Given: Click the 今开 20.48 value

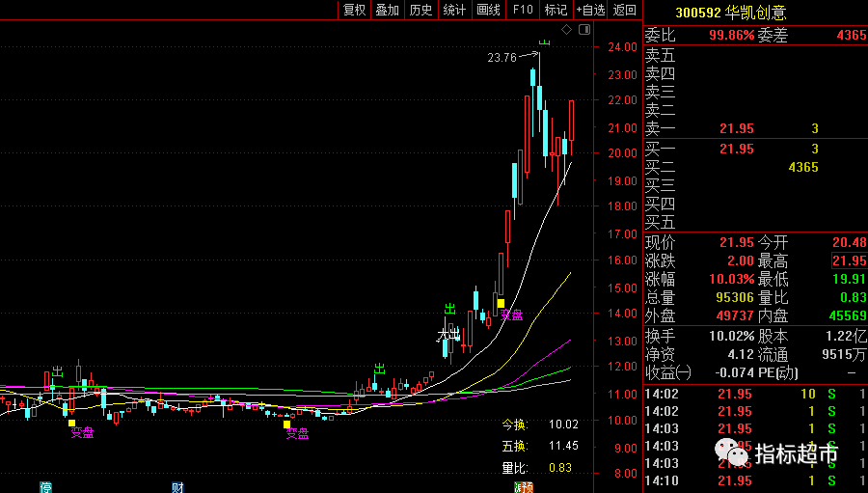Looking at the screenshot, I should tap(849, 242).
